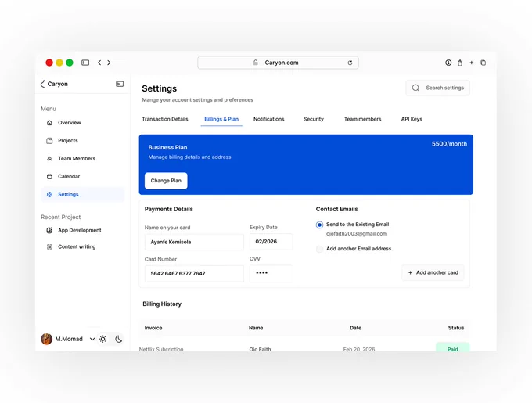Click the Overview home icon
Image resolution: width=532 pixels, height=403 pixels.
[x=49, y=122]
